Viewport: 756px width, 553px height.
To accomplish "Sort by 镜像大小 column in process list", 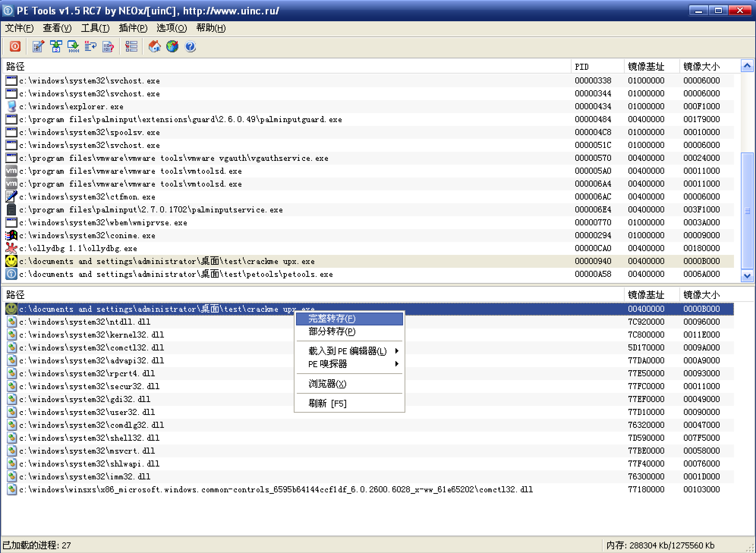I will [x=701, y=67].
